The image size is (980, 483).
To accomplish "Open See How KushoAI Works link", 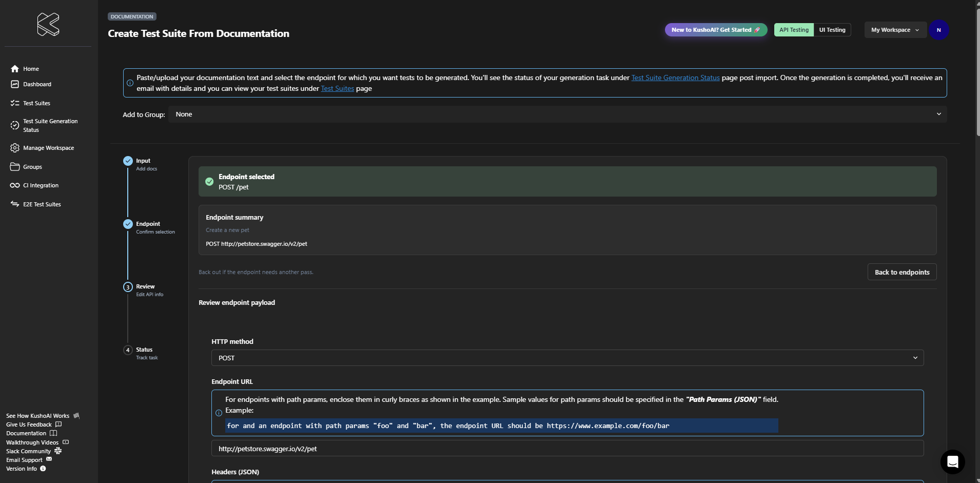I will pos(37,416).
